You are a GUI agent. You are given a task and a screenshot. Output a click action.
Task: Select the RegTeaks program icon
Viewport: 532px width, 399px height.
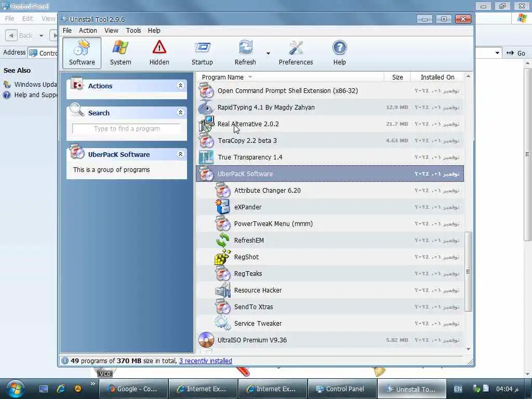pyautogui.click(x=222, y=273)
